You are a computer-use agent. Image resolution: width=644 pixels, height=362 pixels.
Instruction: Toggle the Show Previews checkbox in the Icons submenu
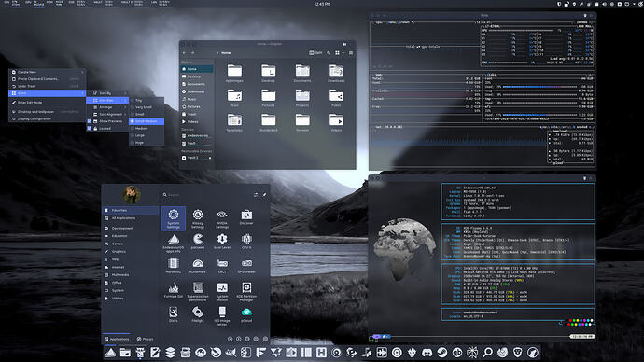tap(89, 121)
